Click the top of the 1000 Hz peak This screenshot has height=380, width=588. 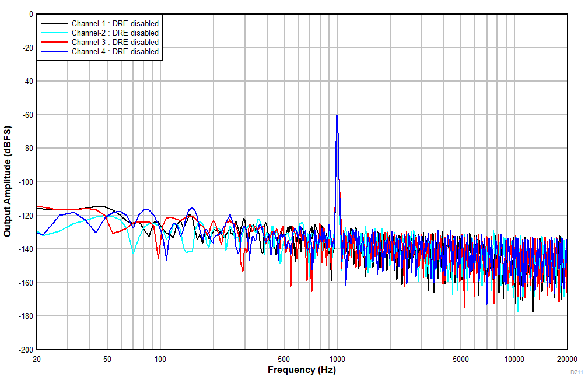click(337, 116)
